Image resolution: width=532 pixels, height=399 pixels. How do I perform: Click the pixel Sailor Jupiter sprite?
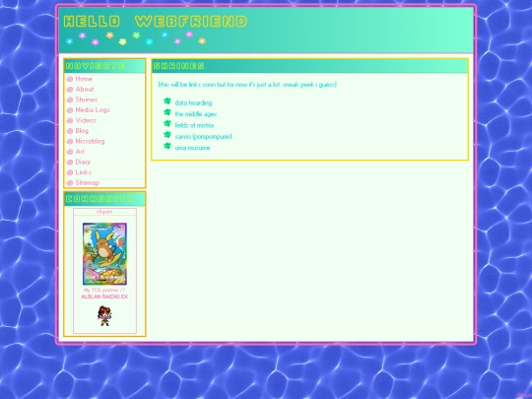(x=104, y=316)
